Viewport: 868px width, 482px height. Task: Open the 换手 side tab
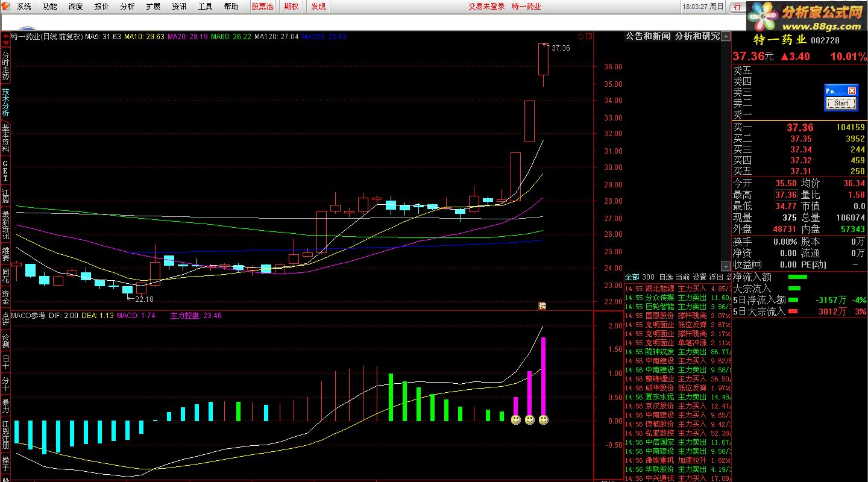tap(5, 464)
